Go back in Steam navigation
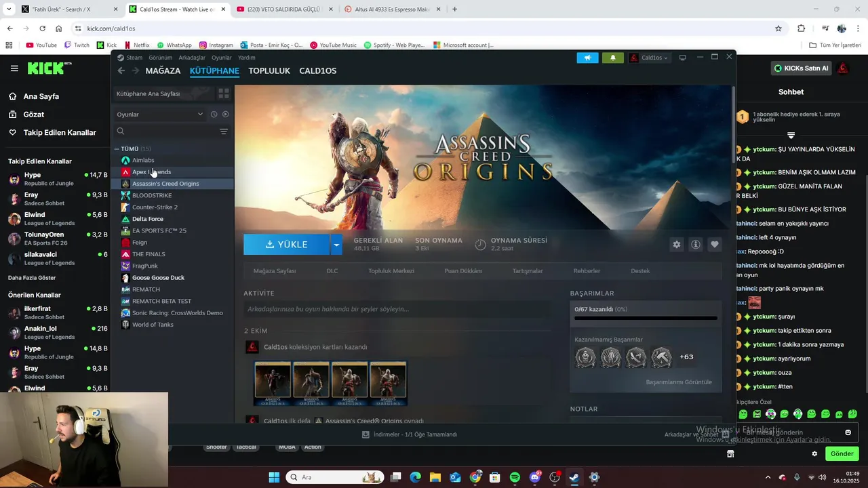This screenshot has height=488, width=868. coord(121,70)
